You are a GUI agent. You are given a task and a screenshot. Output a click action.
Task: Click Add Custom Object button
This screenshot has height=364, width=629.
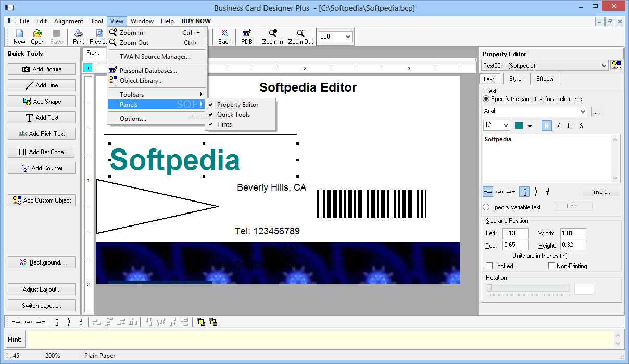point(42,200)
